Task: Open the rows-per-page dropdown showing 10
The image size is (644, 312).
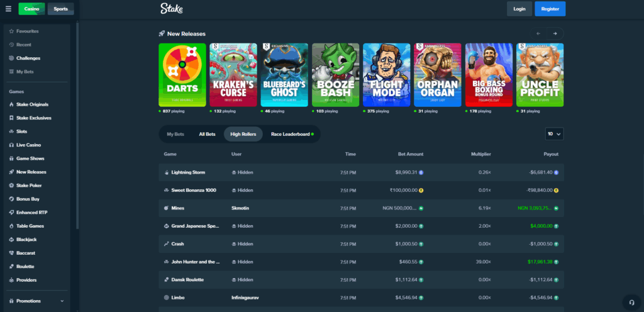Action: [x=555, y=134]
